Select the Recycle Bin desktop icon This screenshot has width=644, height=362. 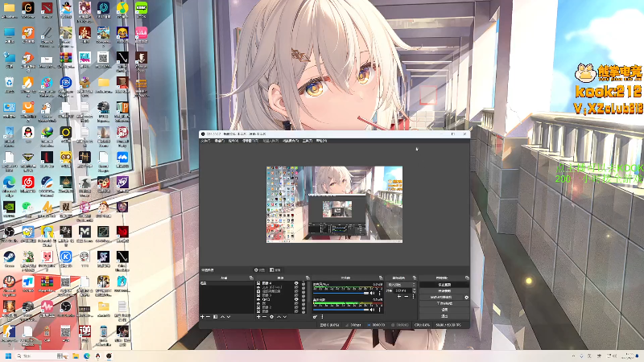9,83
